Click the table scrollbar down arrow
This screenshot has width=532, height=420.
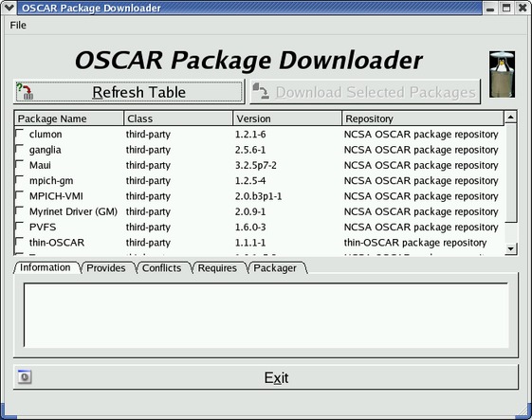510,248
